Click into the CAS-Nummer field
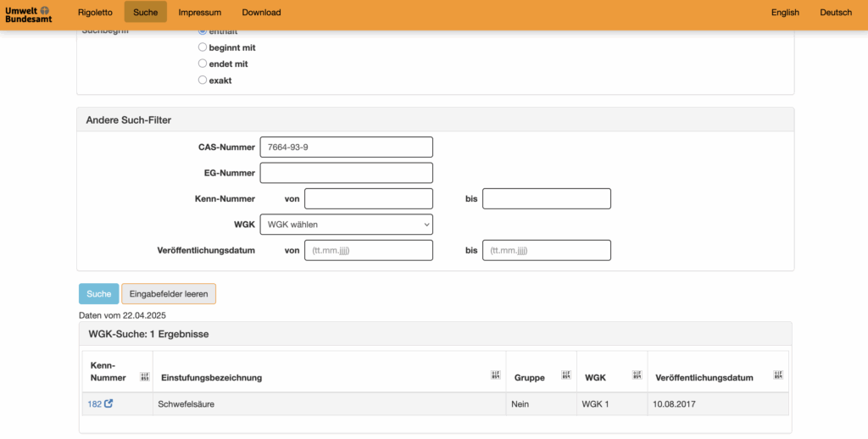 pos(346,147)
